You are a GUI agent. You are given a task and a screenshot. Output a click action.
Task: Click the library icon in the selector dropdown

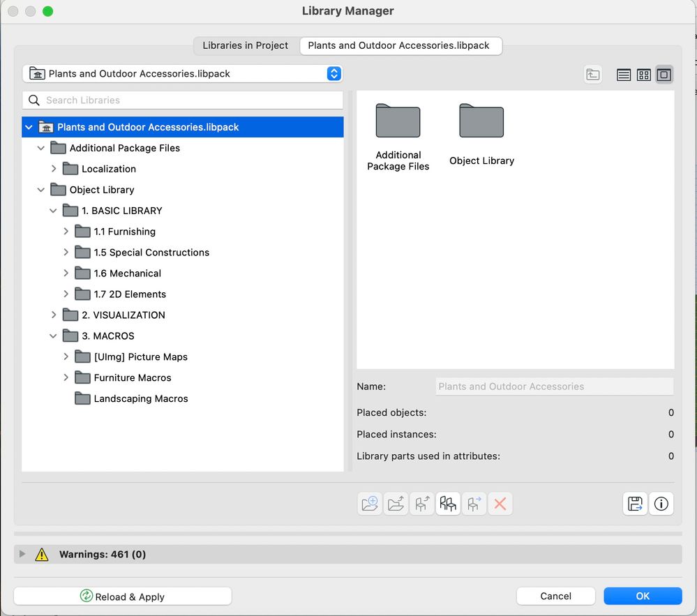[38, 73]
